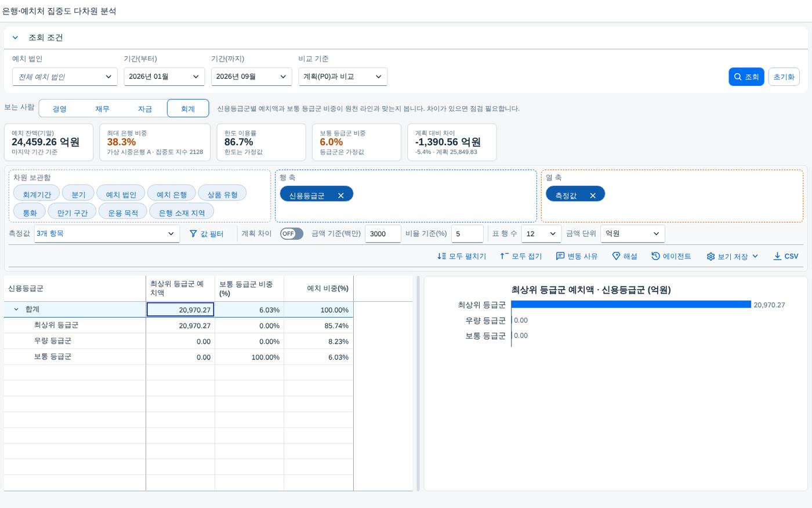Toggle the 계획 차이 switch

click(x=292, y=233)
